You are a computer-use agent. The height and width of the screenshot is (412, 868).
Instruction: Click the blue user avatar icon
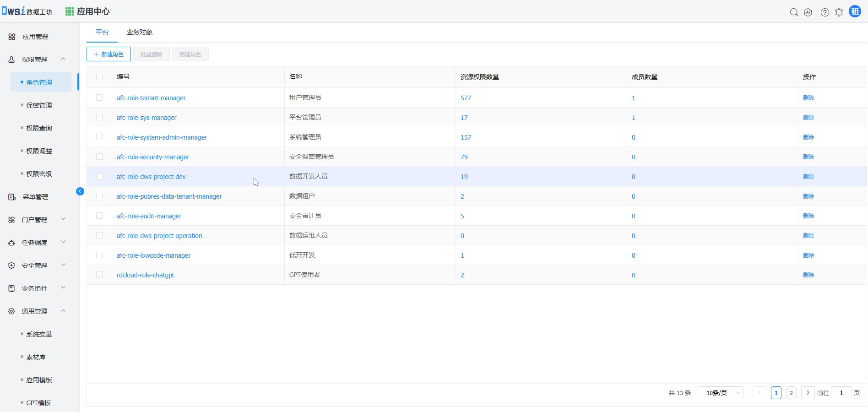tap(855, 11)
